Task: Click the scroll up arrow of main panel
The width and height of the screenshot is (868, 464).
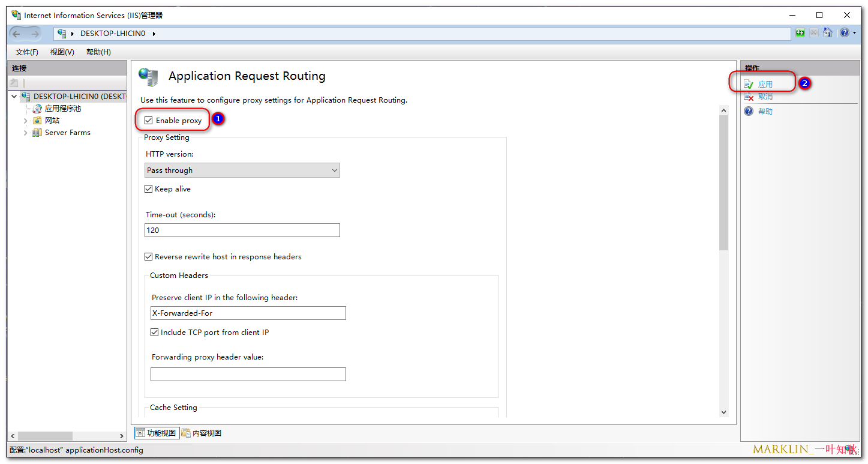Action: tap(723, 110)
